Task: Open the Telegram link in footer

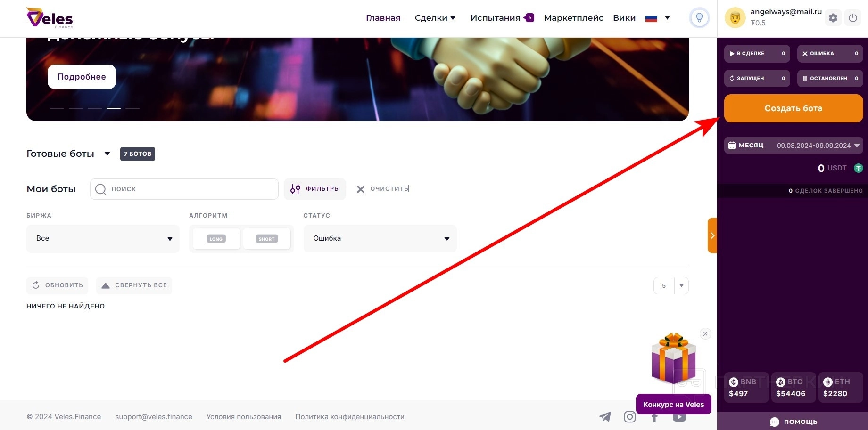Action: click(605, 416)
